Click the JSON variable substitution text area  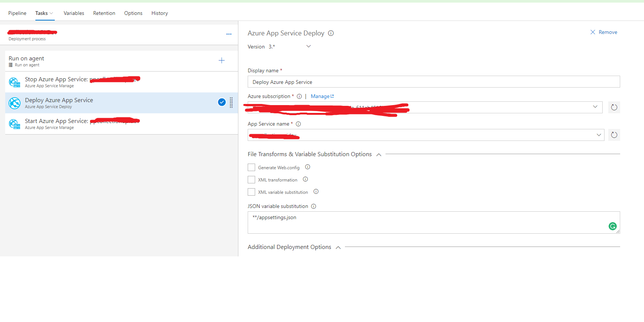click(x=434, y=222)
